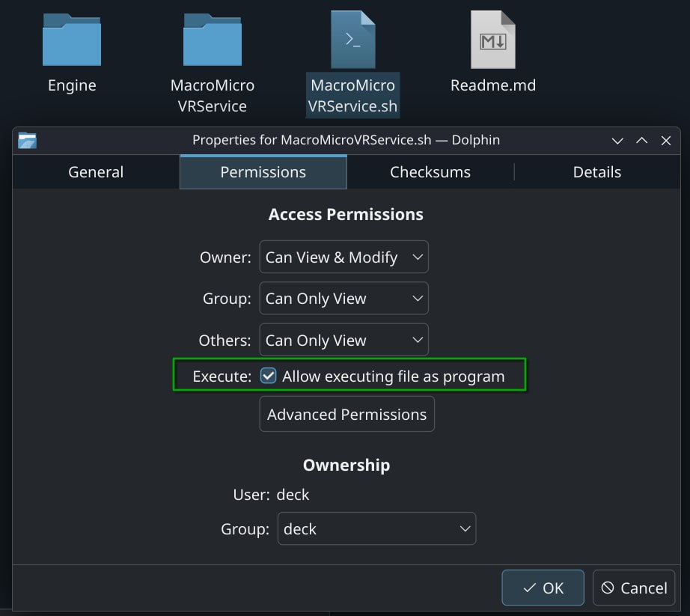
Task: Maximize the Properties dialog window
Action: point(641,141)
